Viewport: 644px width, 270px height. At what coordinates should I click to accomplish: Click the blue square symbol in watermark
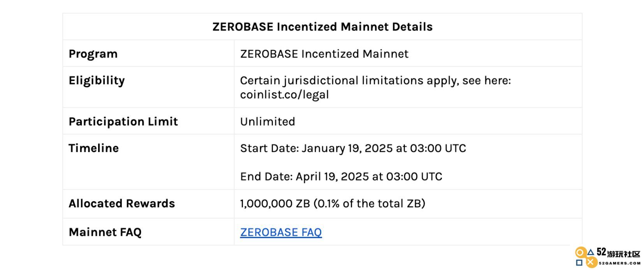[579, 263]
